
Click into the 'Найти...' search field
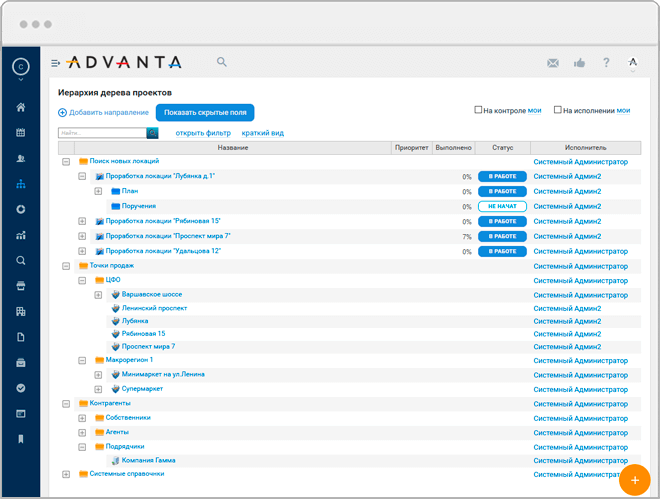pos(102,133)
